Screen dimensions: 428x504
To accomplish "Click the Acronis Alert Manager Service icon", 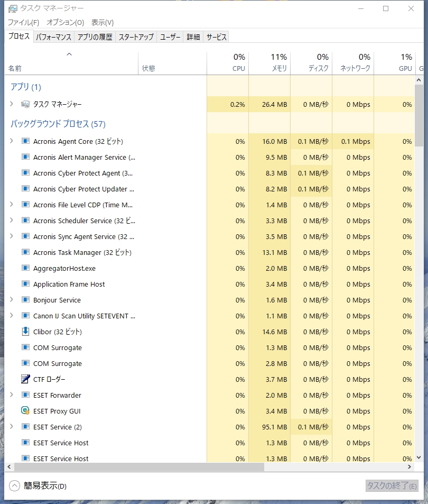I will [x=25, y=157].
